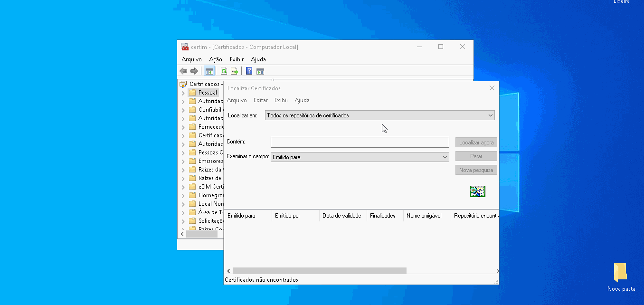Viewport: 644px width, 305px height.
Task: Click the green Refresh toolbar icon
Action: click(224, 71)
